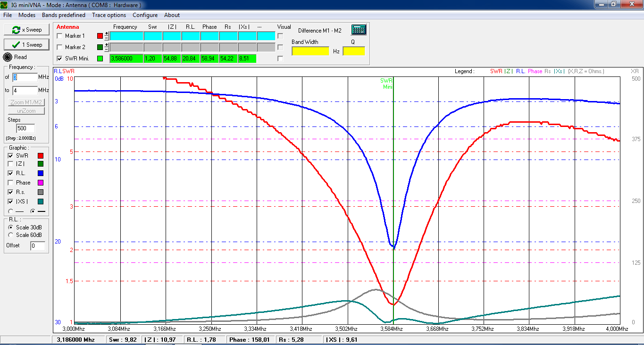
Task: Tick the Visual checkbox for Marker 2
Action: click(x=281, y=47)
